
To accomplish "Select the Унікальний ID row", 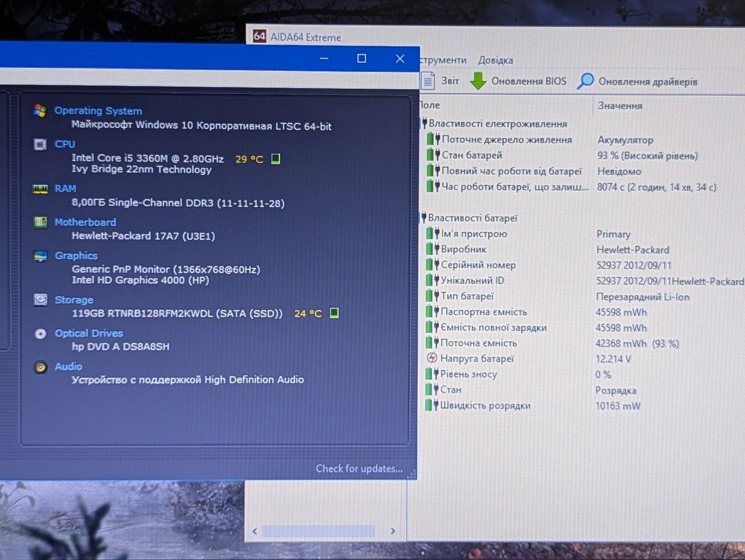I will [582, 280].
